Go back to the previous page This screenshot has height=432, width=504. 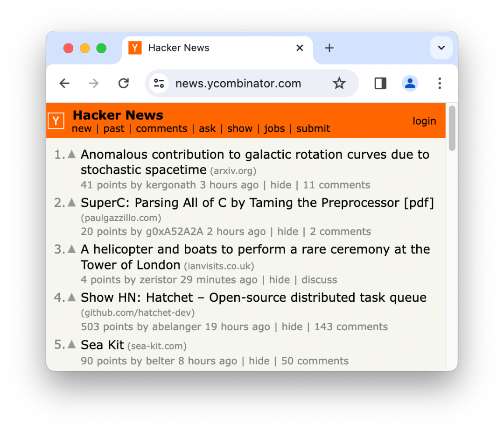[x=64, y=83]
